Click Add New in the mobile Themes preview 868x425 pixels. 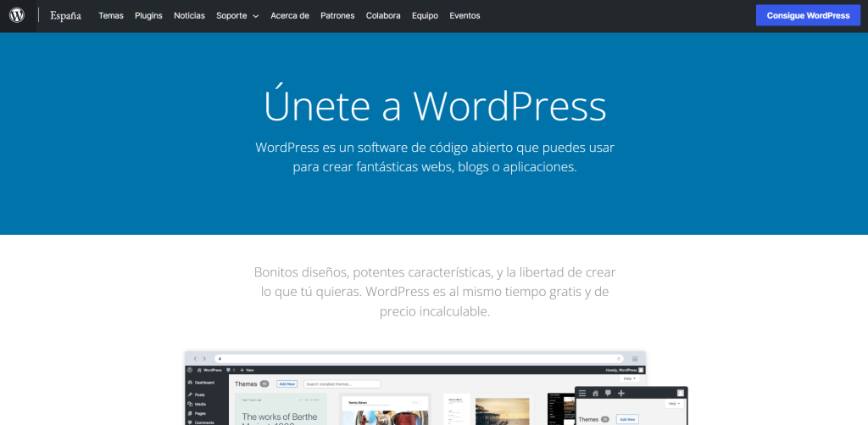(627, 419)
